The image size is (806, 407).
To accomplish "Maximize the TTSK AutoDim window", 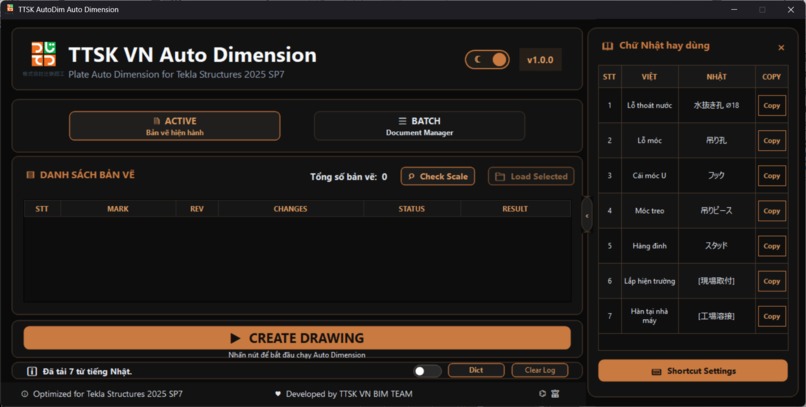I will click(762, 10).
